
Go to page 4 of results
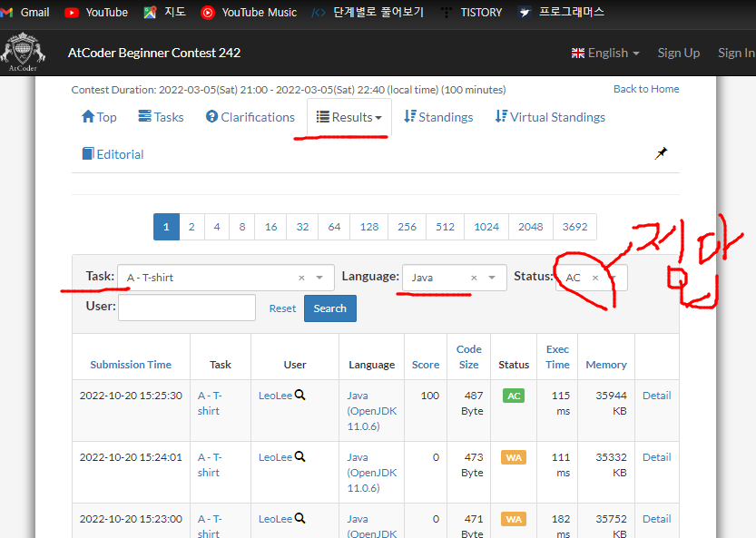click(217, 227)
